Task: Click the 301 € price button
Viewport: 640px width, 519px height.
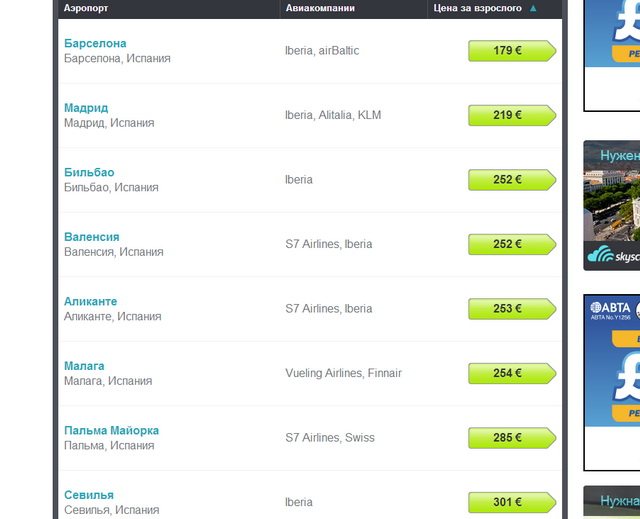Action: 512,502
